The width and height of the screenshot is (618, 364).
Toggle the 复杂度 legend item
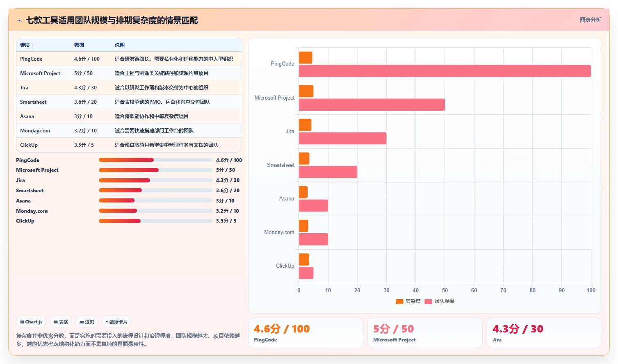[x=408, y=301]
